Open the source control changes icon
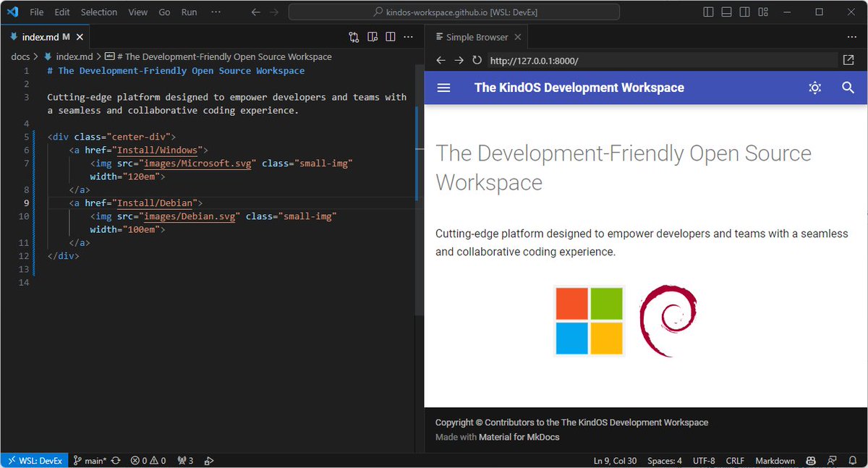The width and height of the screenshot is (868, 468). (354, 37)
